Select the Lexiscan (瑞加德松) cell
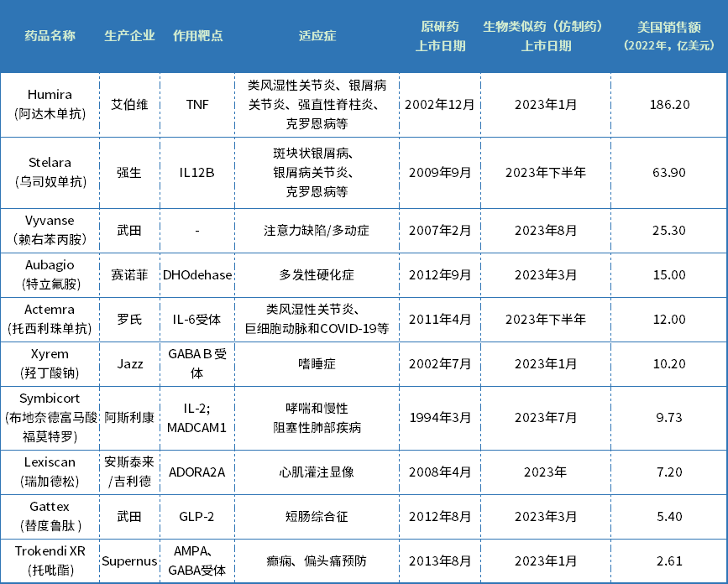 click(50, 472)
